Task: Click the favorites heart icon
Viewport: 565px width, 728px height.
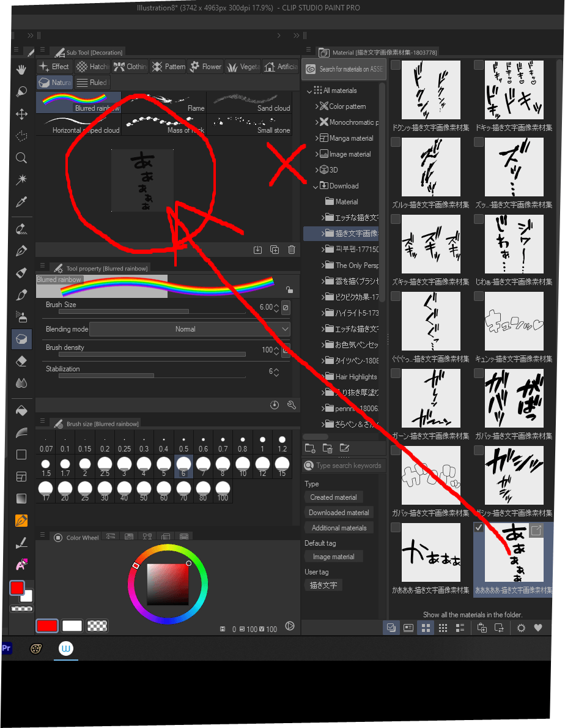Action: [x=538, y=628]
